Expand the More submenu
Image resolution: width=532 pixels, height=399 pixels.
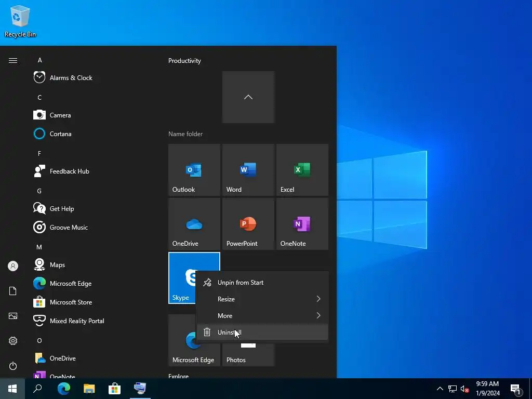point(262,315)
